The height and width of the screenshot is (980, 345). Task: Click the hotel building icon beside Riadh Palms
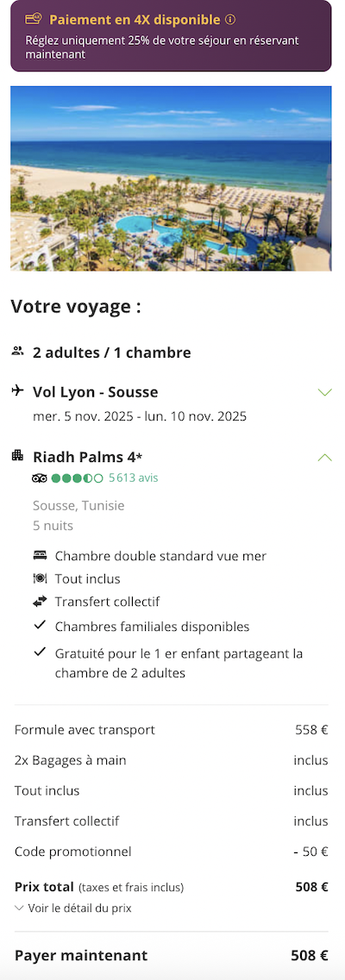pyautogui.click(x=17, y=455)
